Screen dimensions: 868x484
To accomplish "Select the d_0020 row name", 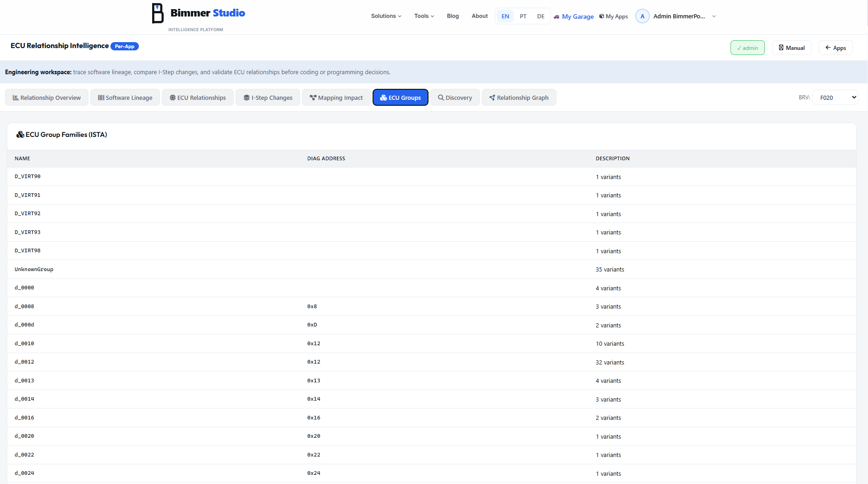I will click(x=24, y=436).
